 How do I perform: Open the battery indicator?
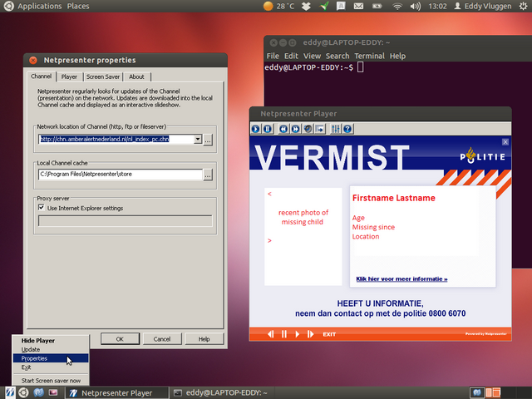[377, 6]
